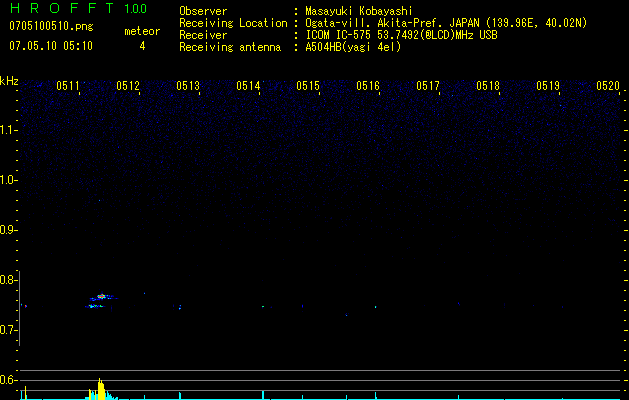Click the Receiver field label
629x400 pixels.
203,35
